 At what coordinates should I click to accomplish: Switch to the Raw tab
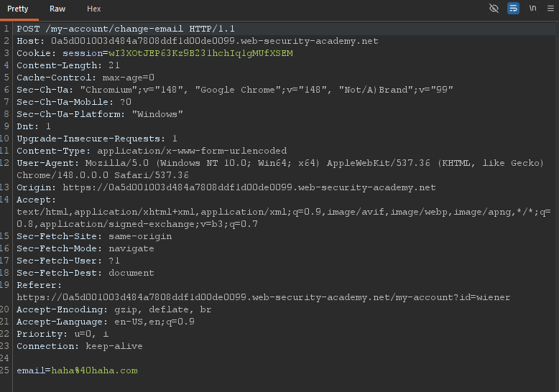point(57,9)
